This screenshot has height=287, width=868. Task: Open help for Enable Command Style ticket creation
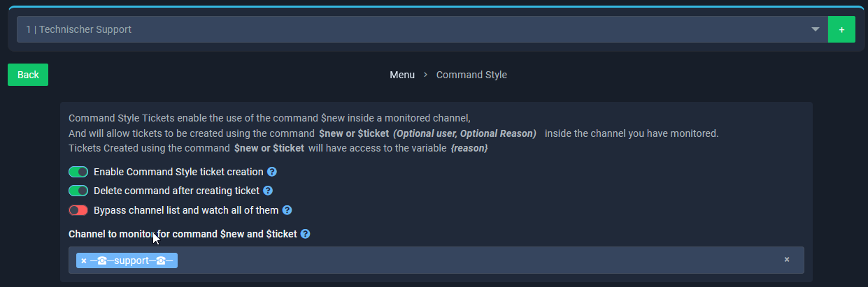272,172
